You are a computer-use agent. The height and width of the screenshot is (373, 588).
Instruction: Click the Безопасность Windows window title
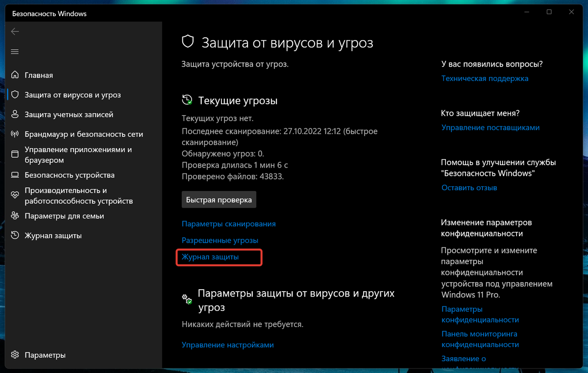[x=49, y=14]
